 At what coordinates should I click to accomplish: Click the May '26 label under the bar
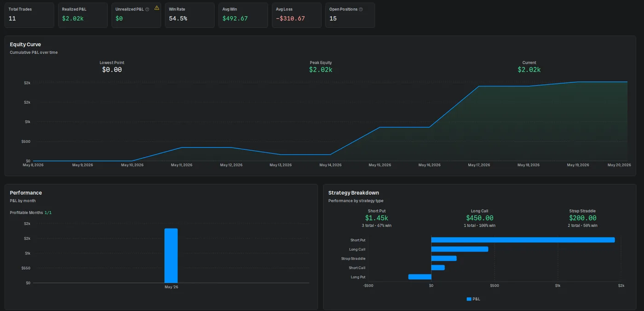click(x=171, y=287)
